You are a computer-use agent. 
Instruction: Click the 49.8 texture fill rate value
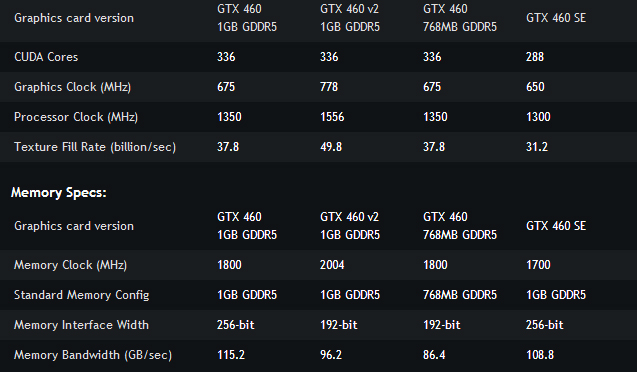[x=331, y=147]
